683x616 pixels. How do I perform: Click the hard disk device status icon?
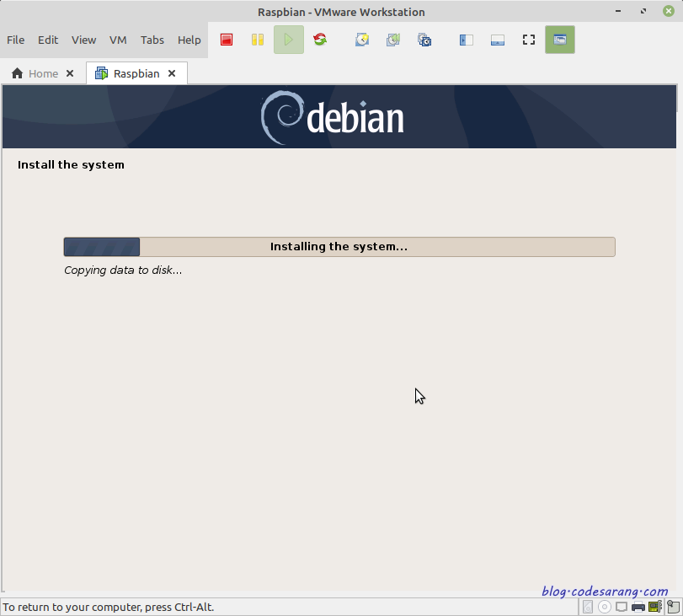tap(588, 607)
